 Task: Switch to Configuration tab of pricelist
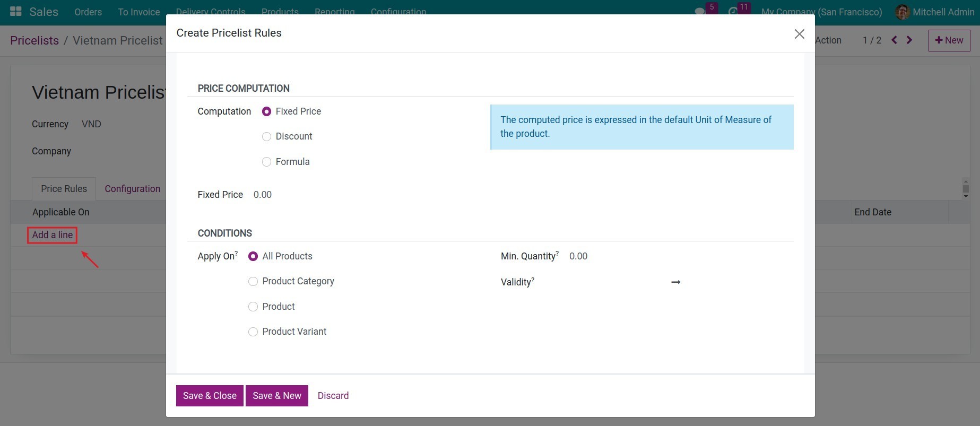point(133,189)
